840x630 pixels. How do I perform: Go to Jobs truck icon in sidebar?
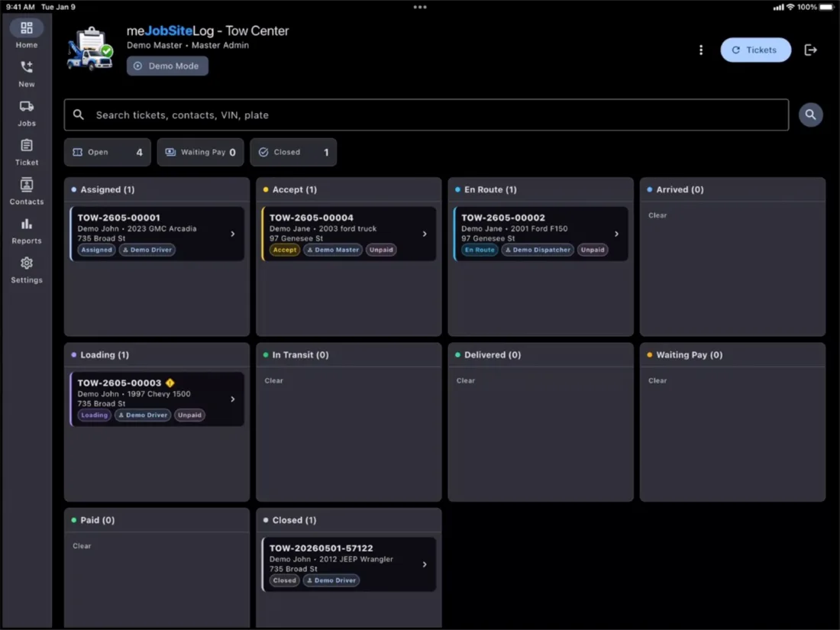point(26,106)
